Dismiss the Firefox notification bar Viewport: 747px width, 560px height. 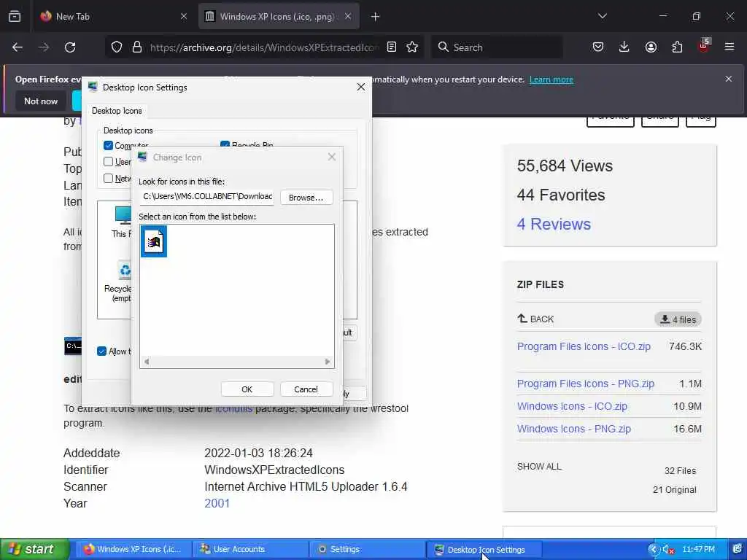[x=729, y=79]
